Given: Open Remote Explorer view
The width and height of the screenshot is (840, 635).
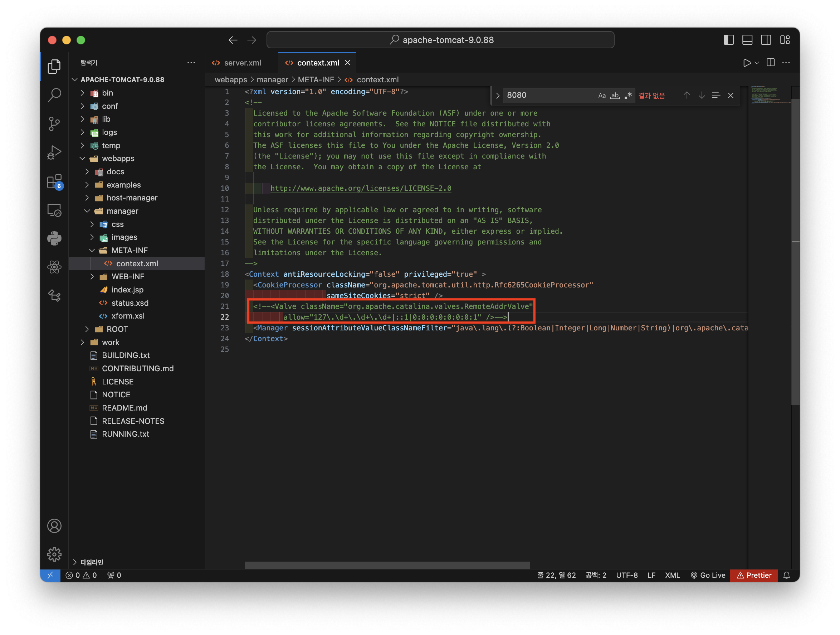Looking at the screenshot, I should (54, 210).
